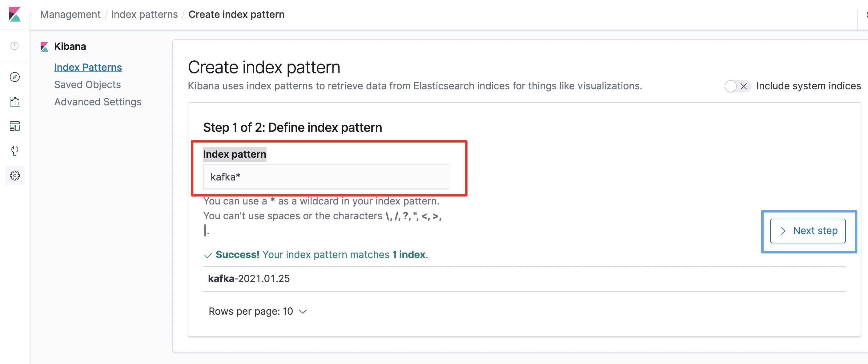The image size is (868, 364).
Task: Open Discover via the compass icon
Action: (14, 77)
